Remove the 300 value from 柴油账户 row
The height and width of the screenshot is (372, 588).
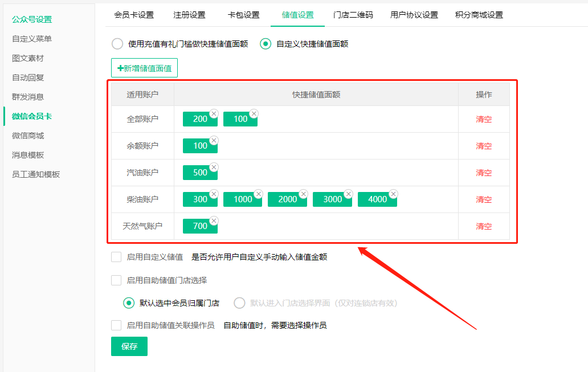(214, 194)
